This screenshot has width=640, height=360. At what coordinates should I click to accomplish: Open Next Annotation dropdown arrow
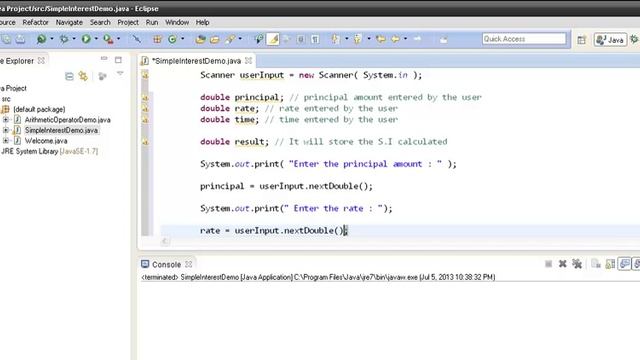346,39
